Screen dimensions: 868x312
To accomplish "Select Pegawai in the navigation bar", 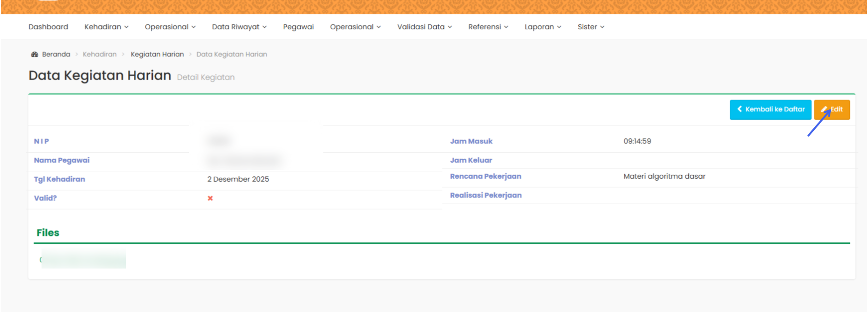I will tap(298, 27).
